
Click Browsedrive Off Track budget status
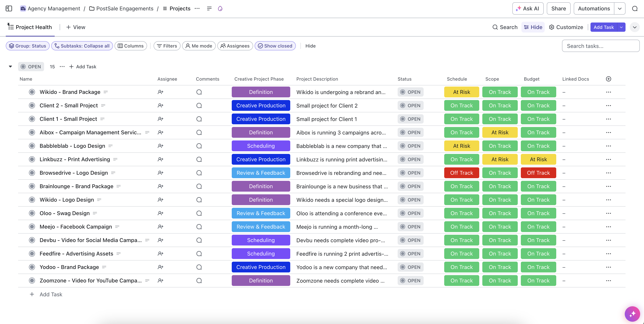538,173
